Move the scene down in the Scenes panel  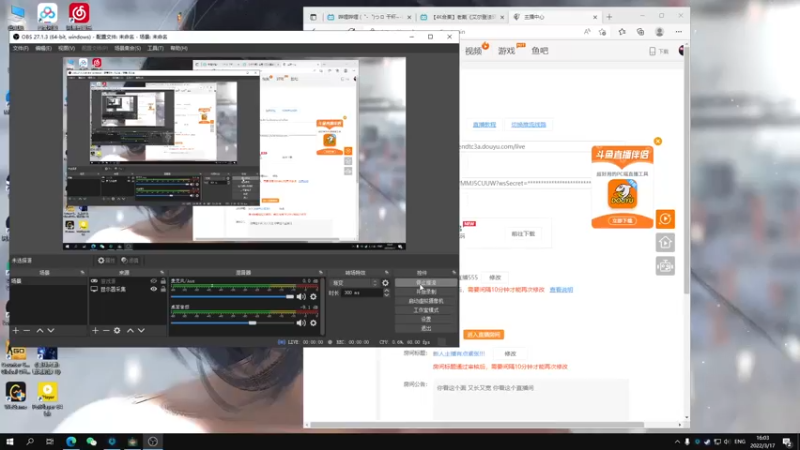51,331
